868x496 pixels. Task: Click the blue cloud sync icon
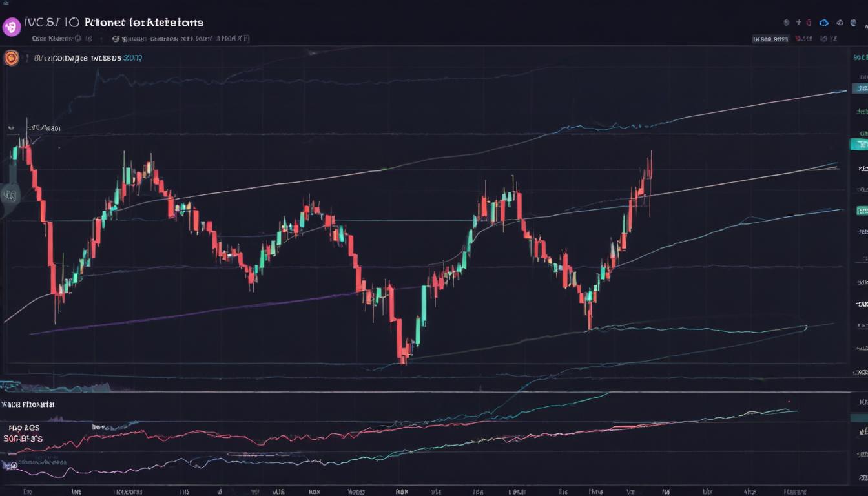click(x=823, y=22)
